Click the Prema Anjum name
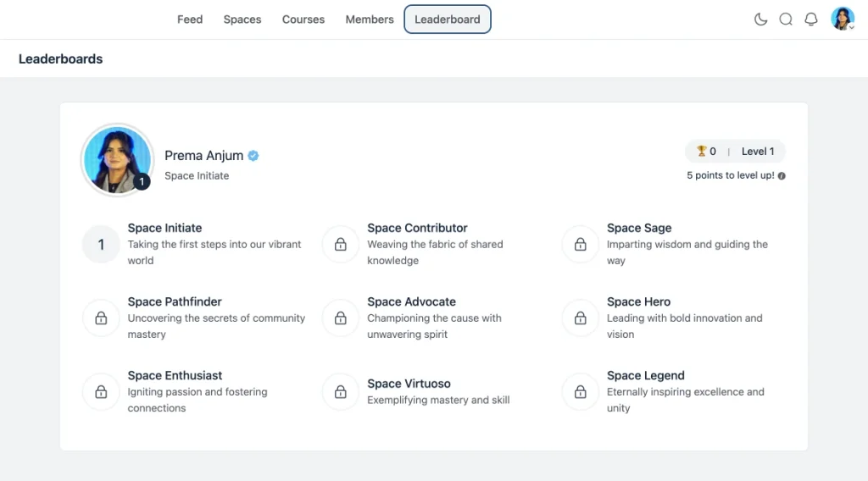 pyautogui.click(x=203, y=156)
